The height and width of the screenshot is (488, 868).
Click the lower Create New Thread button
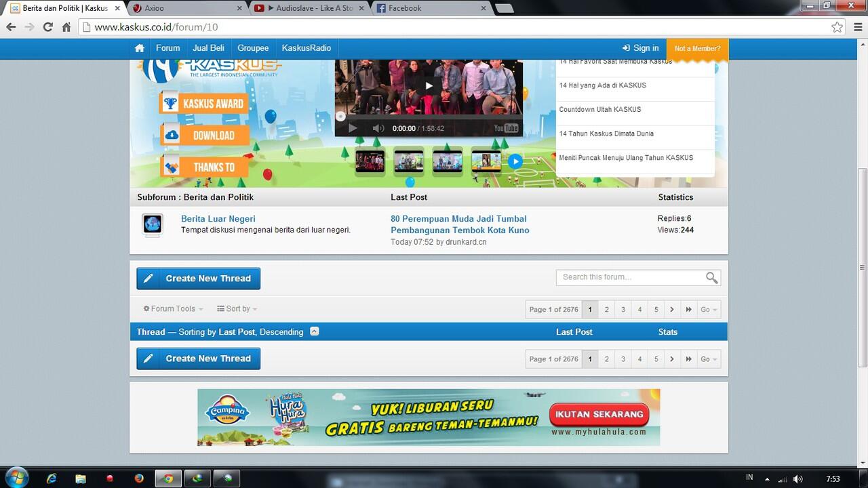coord(199,359)
